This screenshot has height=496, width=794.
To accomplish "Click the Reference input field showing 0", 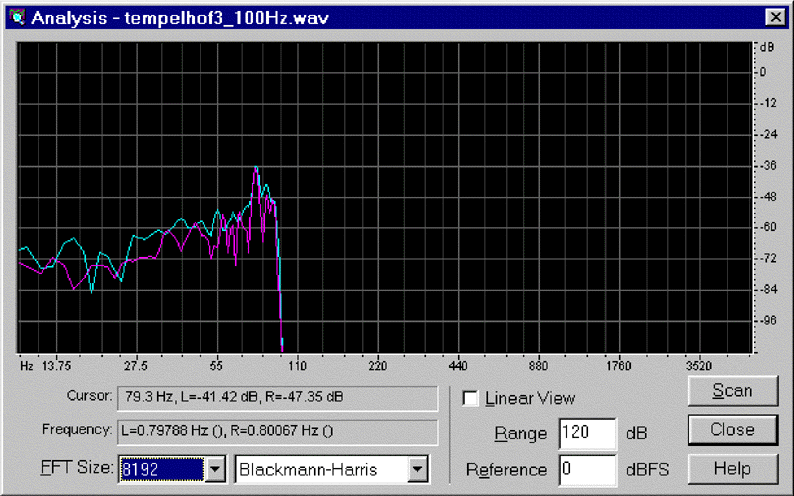I will coord(587,470).
